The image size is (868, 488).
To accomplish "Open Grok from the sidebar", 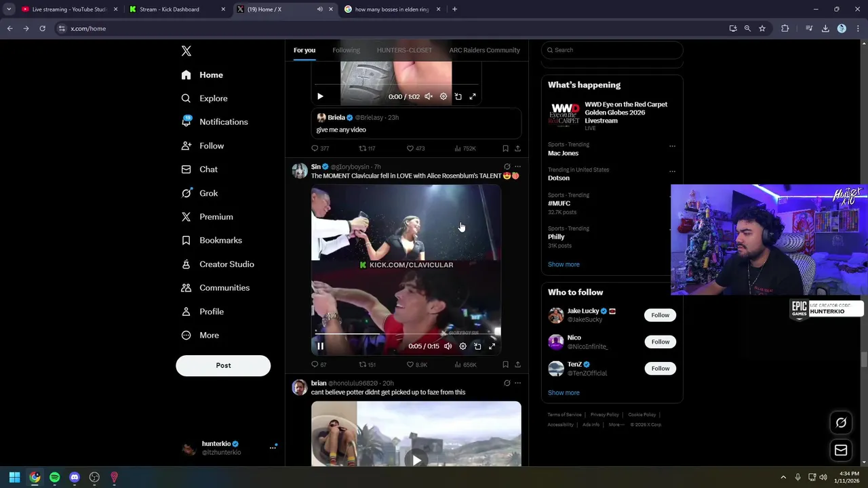I will [199, 193].
